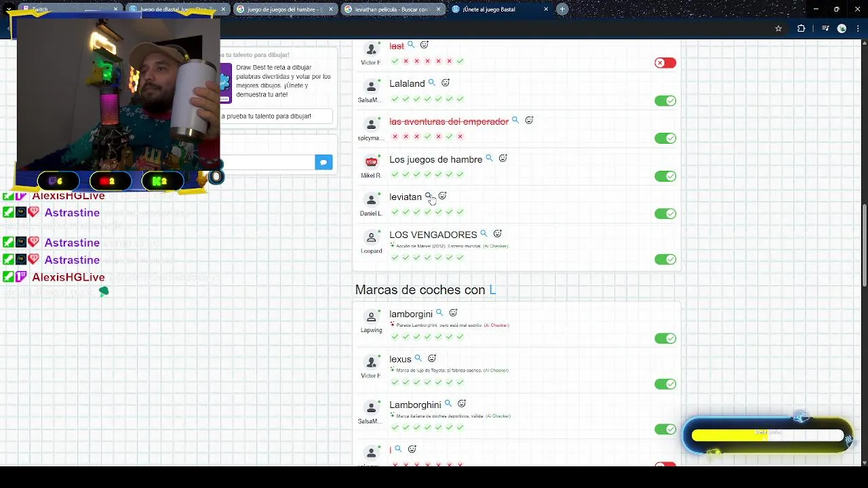868x488 pixels.
Task: Click the yellow goal progress bar overlay
Action: tap(767, 435)
